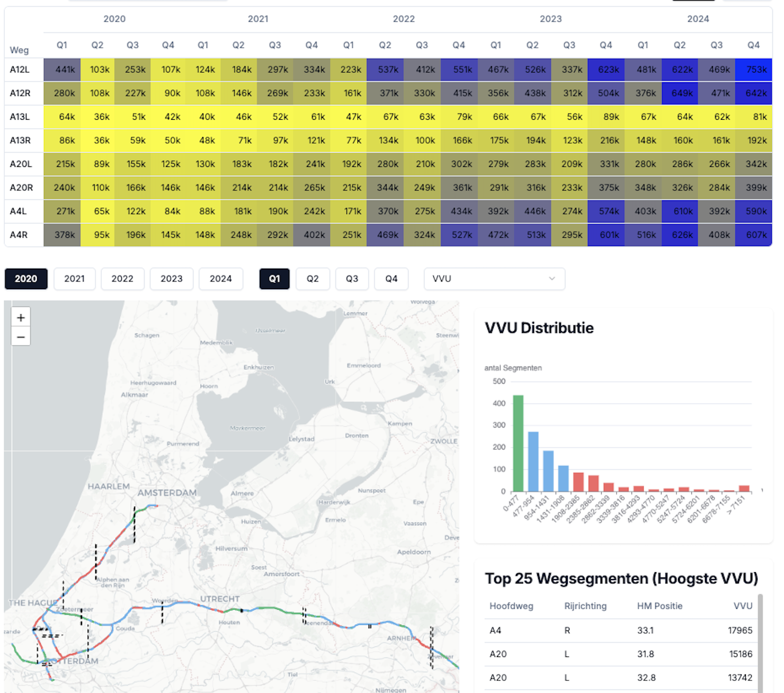Switch to the Q4 quarter
Screen dimensions: 784x693
click(391, 279)
